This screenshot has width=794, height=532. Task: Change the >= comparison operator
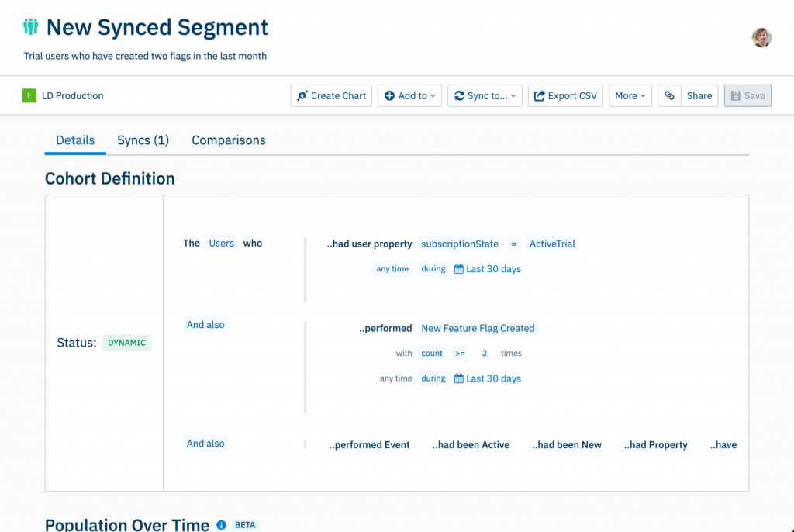click(460, 353)
